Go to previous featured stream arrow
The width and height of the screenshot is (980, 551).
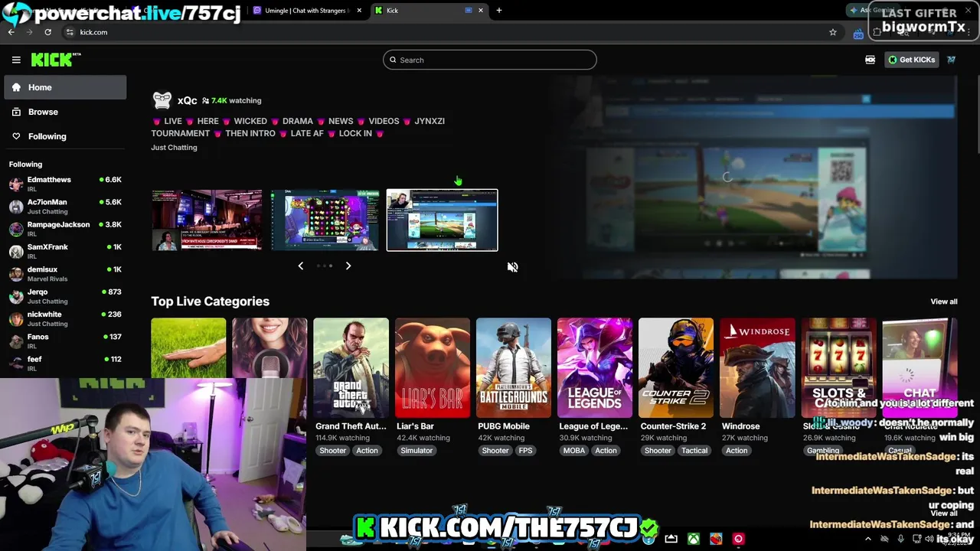(x=301, y=266)
